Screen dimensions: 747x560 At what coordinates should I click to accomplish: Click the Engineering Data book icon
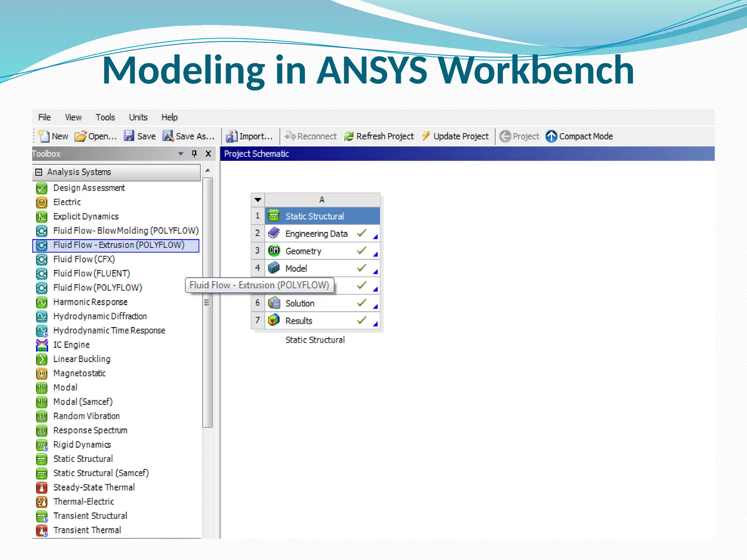click(274, 233)
